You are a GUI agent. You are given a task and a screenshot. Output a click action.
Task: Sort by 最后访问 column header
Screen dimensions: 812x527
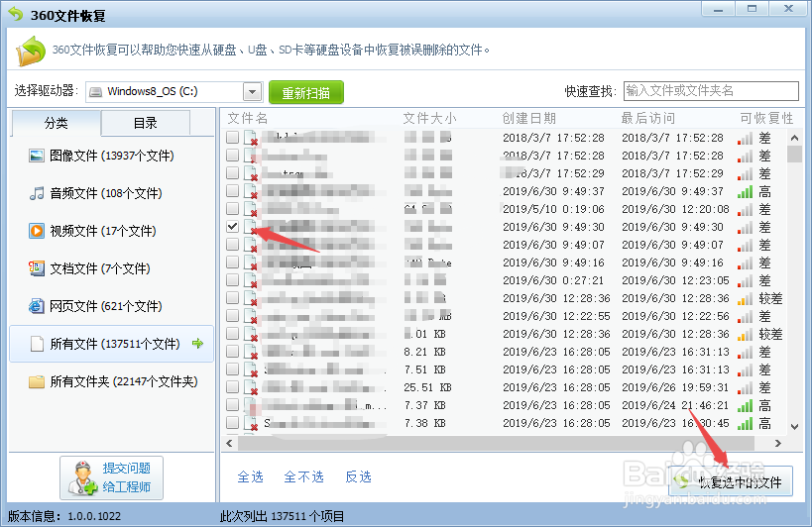[647, 119]
